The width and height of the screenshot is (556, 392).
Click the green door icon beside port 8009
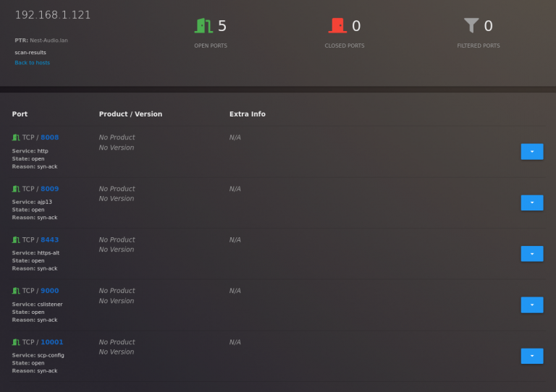(16, 189)
